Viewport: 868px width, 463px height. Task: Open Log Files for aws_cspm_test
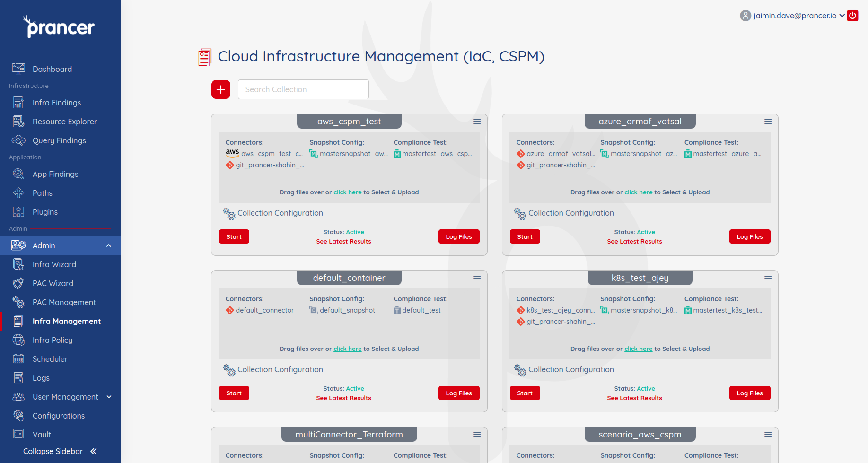click(459, 236)
